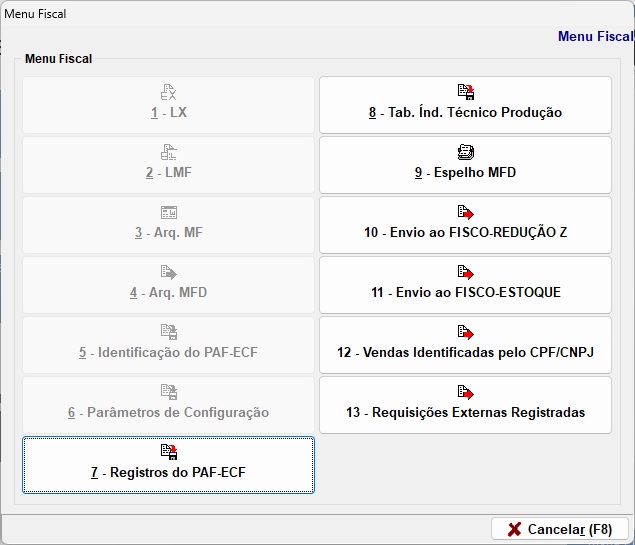
Task: Select 10 - Envio ao FISCO-REDUÇÃO Z
Action: 465,225
